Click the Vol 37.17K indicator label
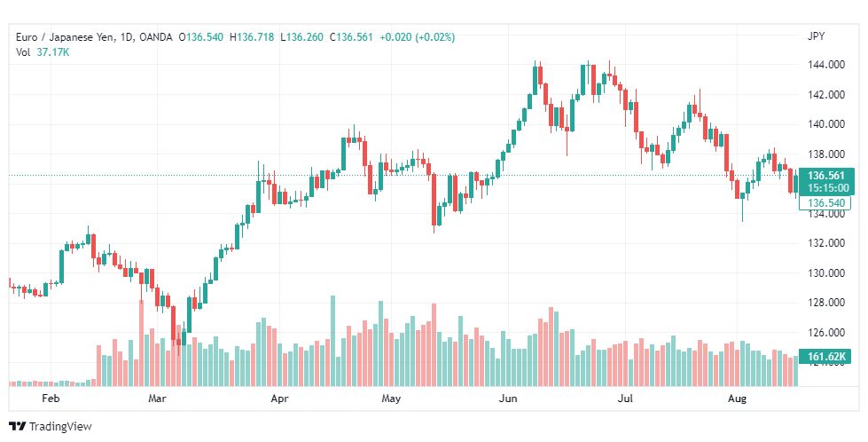This screenshot has width=868, height=442. coord(42,52)
